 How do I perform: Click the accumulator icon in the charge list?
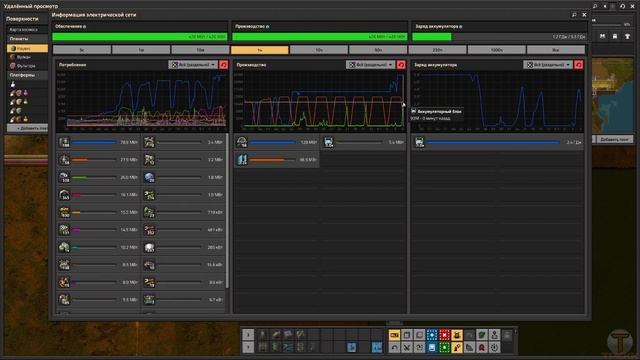click(x=419, y=142)
